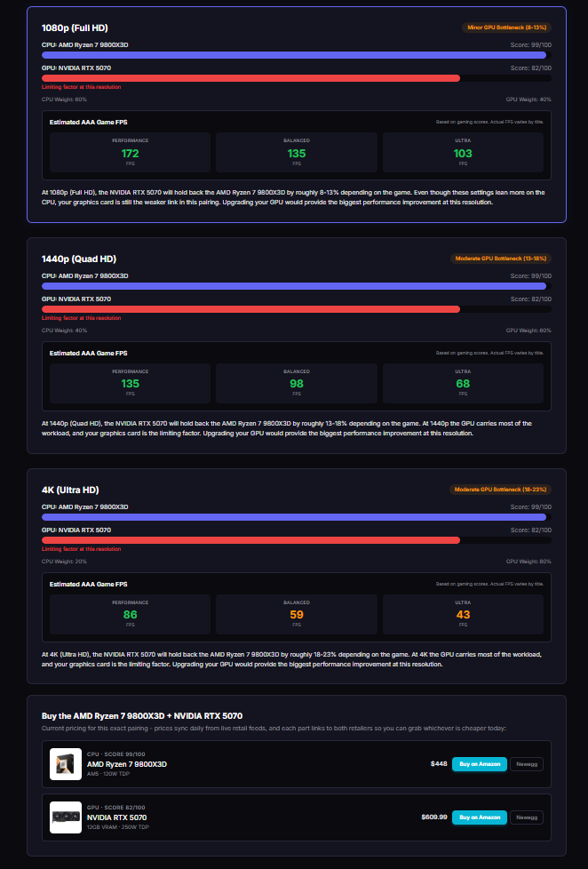Select the 1080p Performance 172 FPS card
588x869 pixels.
131,153
